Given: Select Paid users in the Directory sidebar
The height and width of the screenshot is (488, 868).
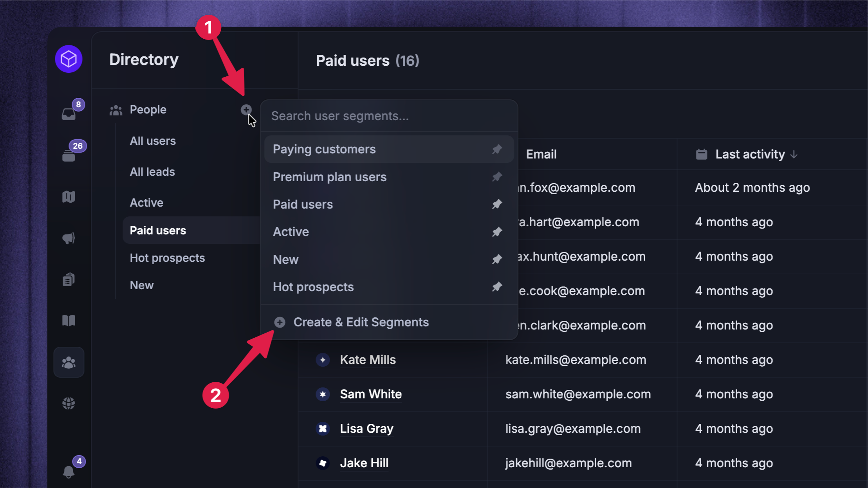Looking at the screenshot, I should (191, 230).
